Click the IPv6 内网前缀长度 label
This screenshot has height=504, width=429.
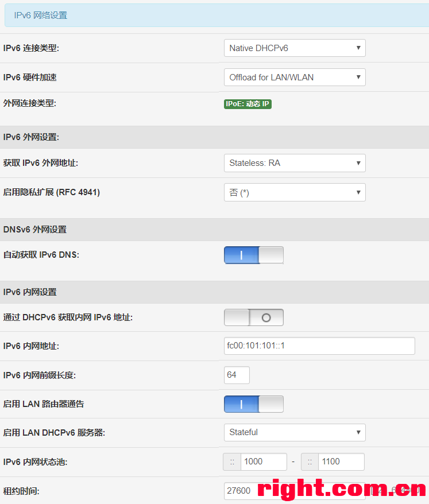(40, 375)
